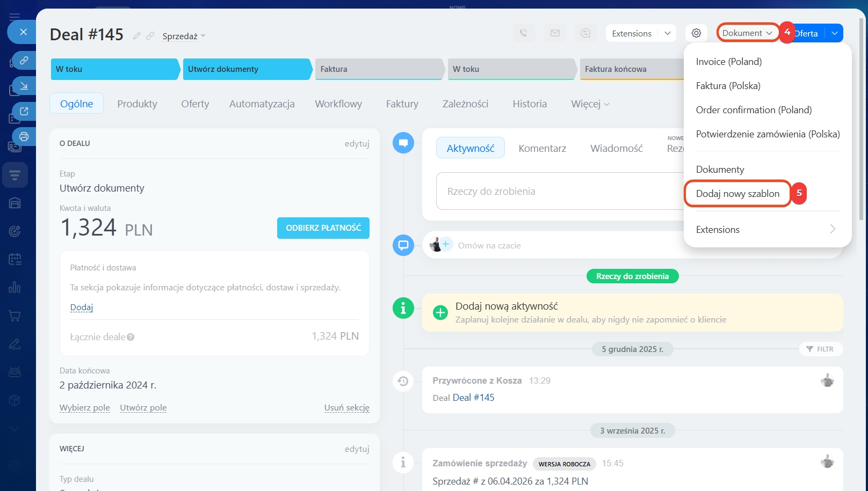Select the Faktura końcowa stage in pipeline
The height and width of the screenshot is (491, 868).
[x=628, y=69]
